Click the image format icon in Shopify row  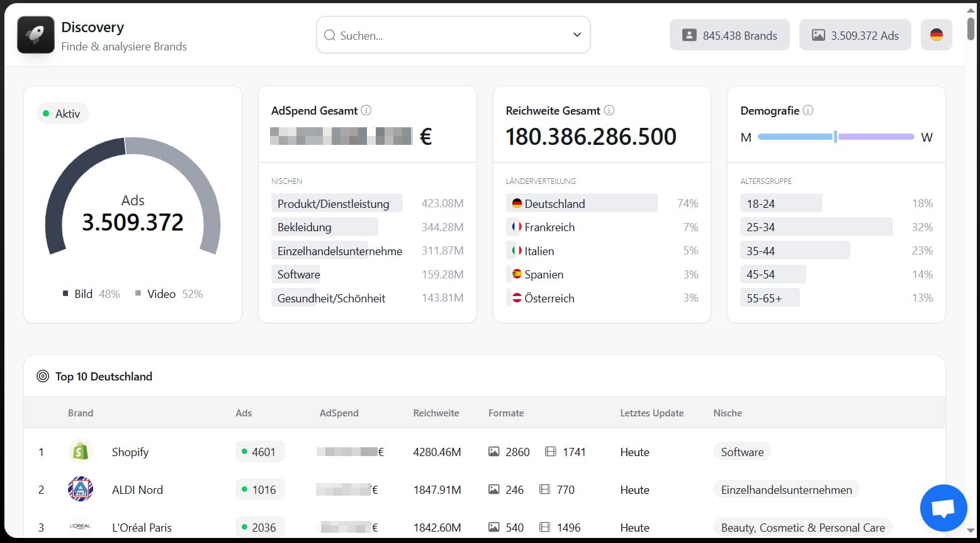click(x=494, y=452)
